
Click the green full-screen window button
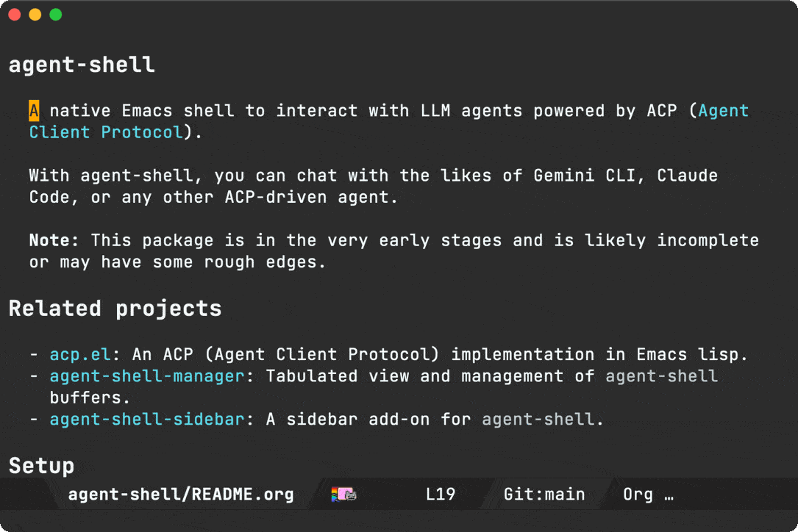click(x=55, y=15)
